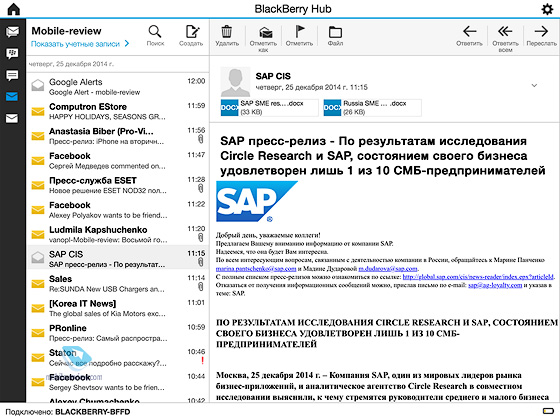Click the SAP logo image
The height and width of the screenshot is (420, 560).
(256, 201)
